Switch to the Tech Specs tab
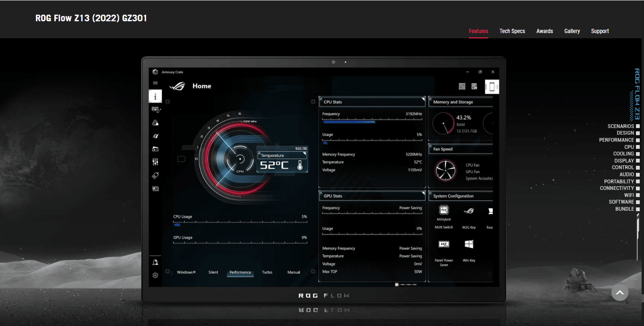Image resolution: width=644 pixels, height=326 pixels. click(512, 31)
